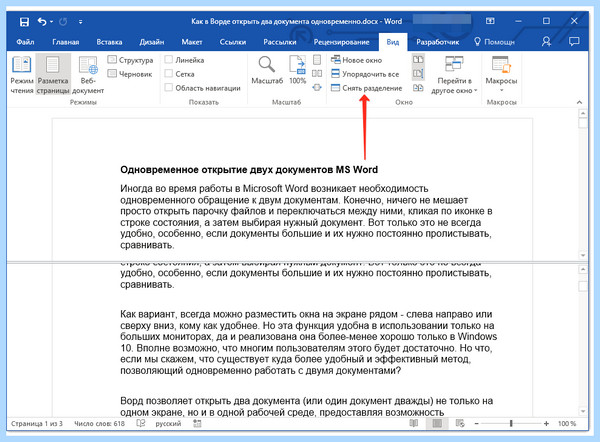Open the Макет ribbon tab
This screenshot has height=442, width=600.
[192, 42]
